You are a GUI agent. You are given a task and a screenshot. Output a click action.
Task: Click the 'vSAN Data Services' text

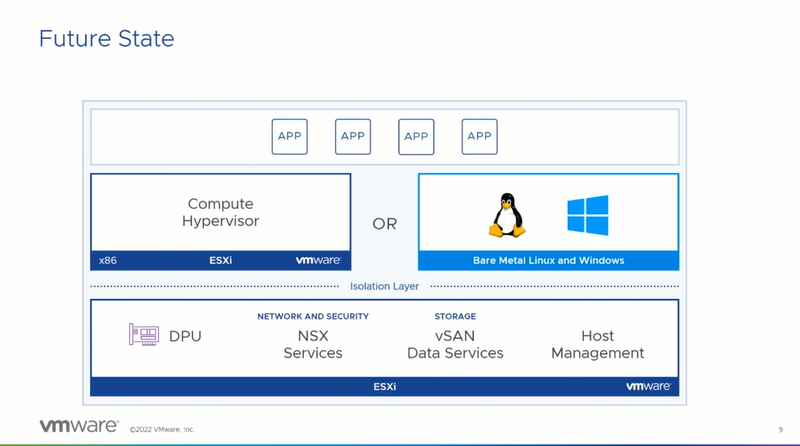[x=455, y=344]
